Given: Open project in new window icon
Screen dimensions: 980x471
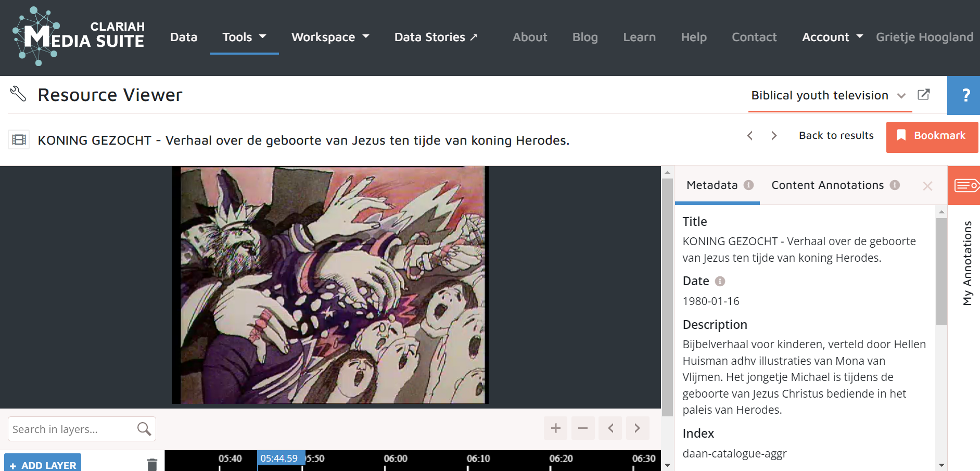Looking at the screenshot, I should pos(923,95).
